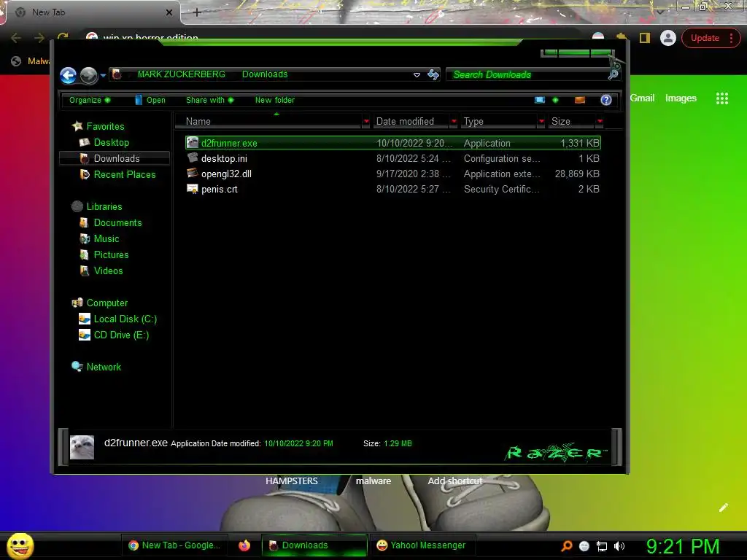
Task: Select Downloads in the address path
Action: click(265, 74)
